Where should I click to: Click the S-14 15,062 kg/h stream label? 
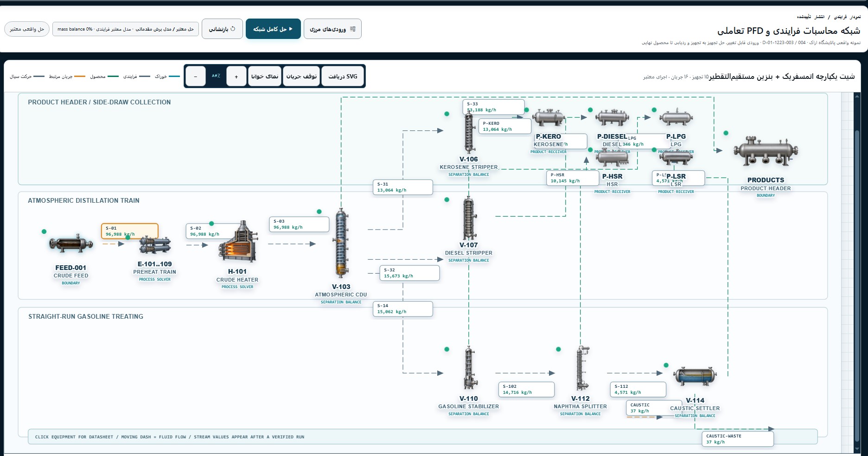403,308
